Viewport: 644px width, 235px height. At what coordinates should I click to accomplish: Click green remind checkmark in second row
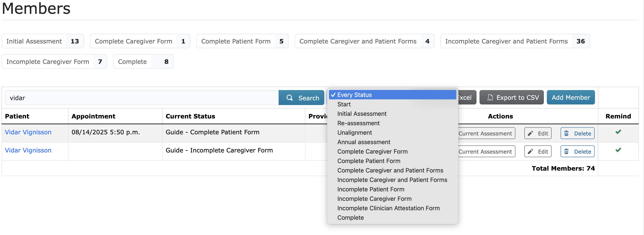click(618, 150)
